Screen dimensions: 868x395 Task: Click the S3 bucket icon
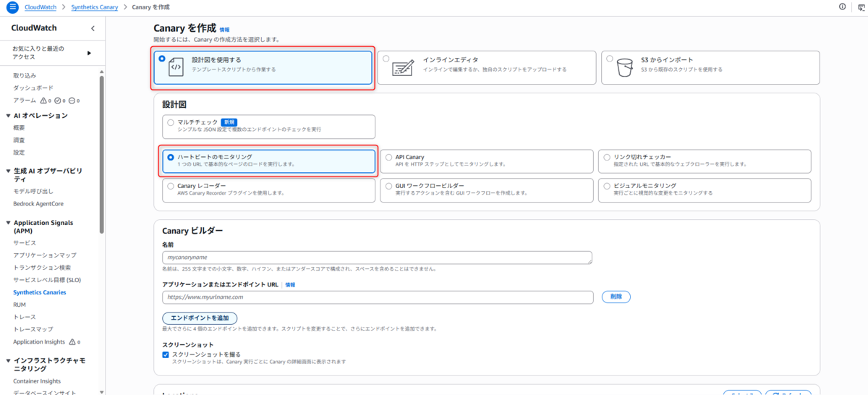tap(624, 69)
